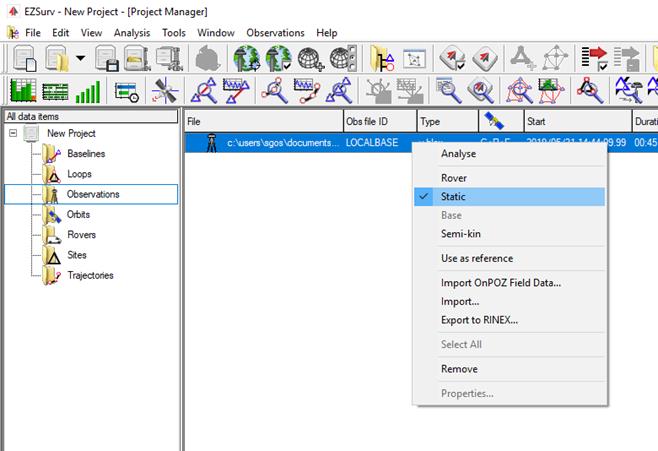Screen dimensions: 658x451
Task: Sort by the Obs file ID column header
Action: pos(380,121)
